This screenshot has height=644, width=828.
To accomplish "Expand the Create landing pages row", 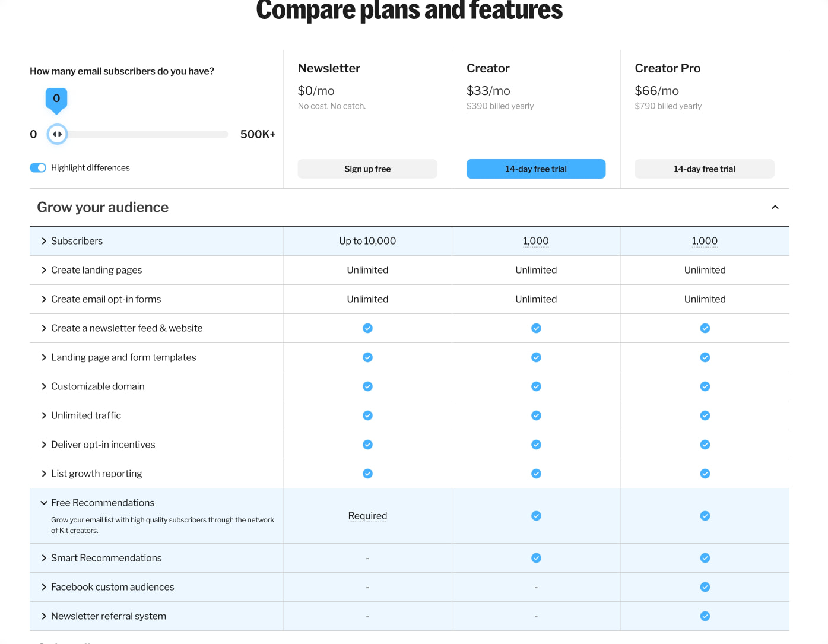I will point(44,270).
